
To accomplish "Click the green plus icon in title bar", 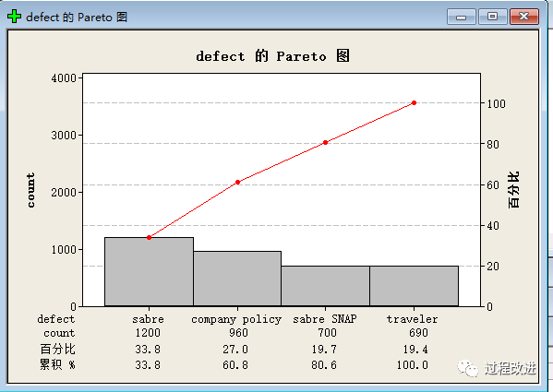I will point(14,17).
